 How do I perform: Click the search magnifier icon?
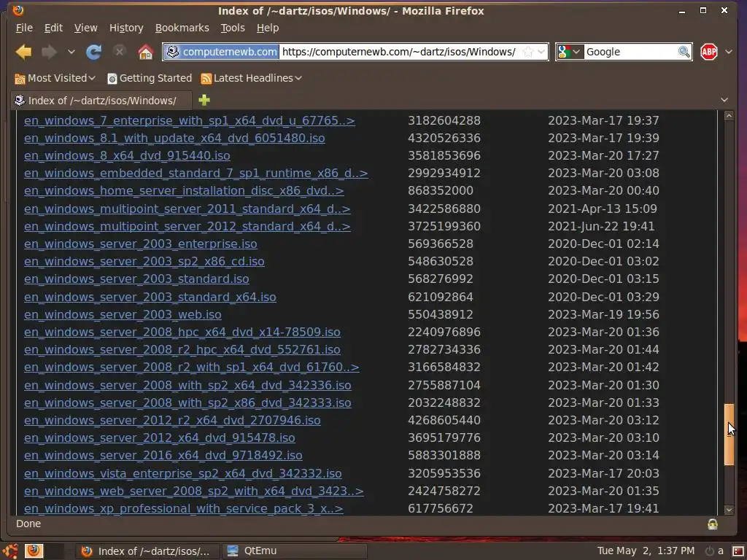click(684, 52)
